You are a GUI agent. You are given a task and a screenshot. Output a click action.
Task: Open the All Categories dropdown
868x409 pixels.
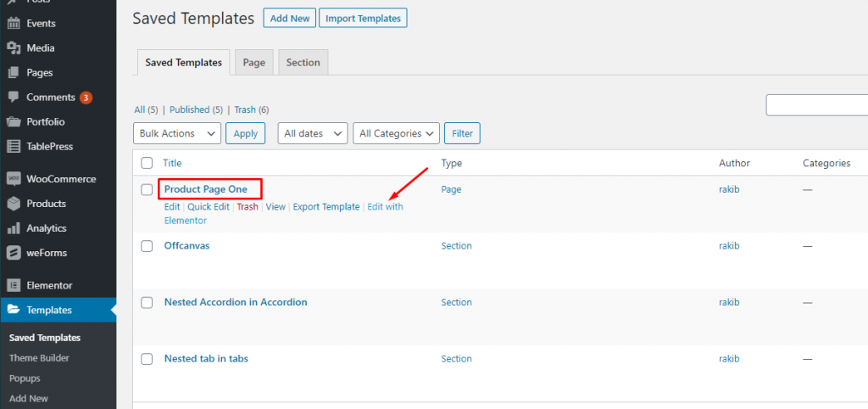tap(396, 133)
